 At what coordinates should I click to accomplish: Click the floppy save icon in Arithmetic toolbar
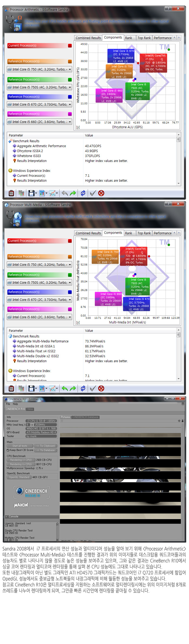(32, 193)
